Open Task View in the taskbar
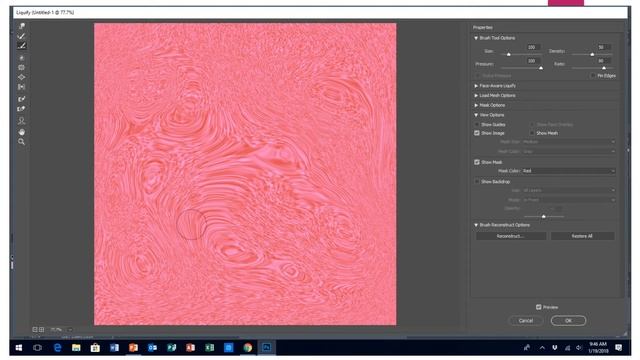Image resolution: width=640 pixels, height=360 pixels. 38,348
